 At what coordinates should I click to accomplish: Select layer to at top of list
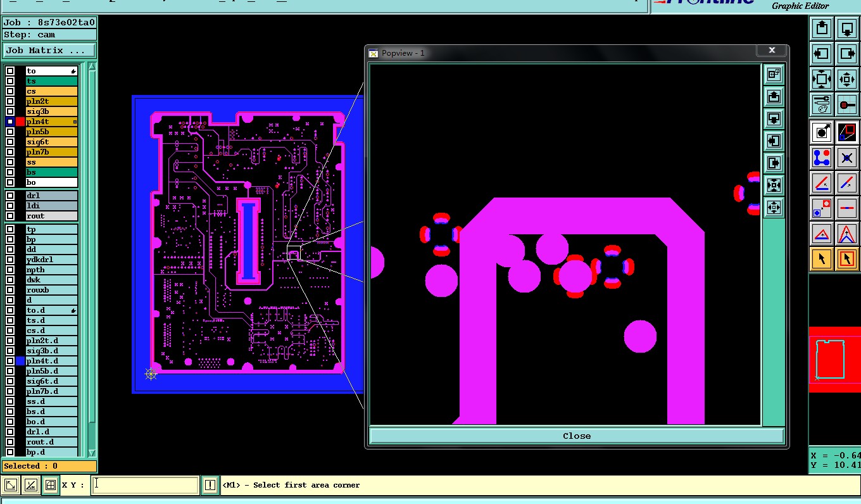tap(52, 71)
